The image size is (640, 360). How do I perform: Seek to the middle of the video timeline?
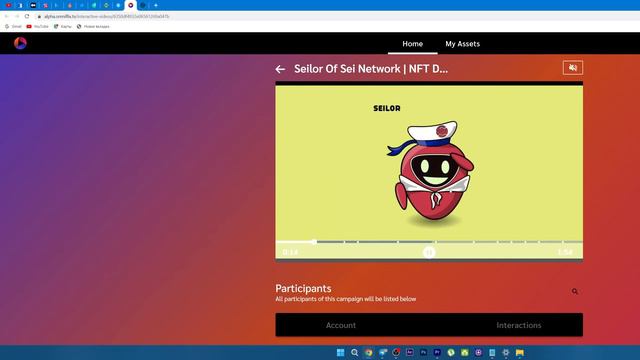429,242
